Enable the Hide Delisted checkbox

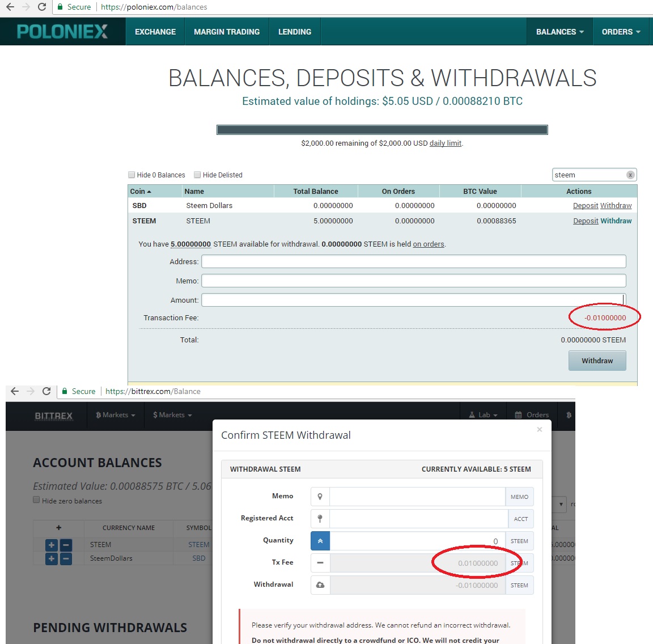coord(197,174)
